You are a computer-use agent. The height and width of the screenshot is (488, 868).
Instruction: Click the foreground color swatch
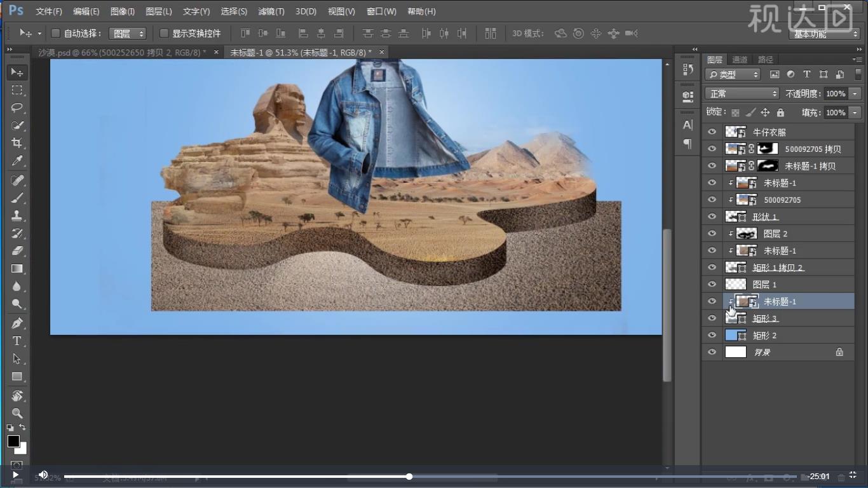(13, 441)
